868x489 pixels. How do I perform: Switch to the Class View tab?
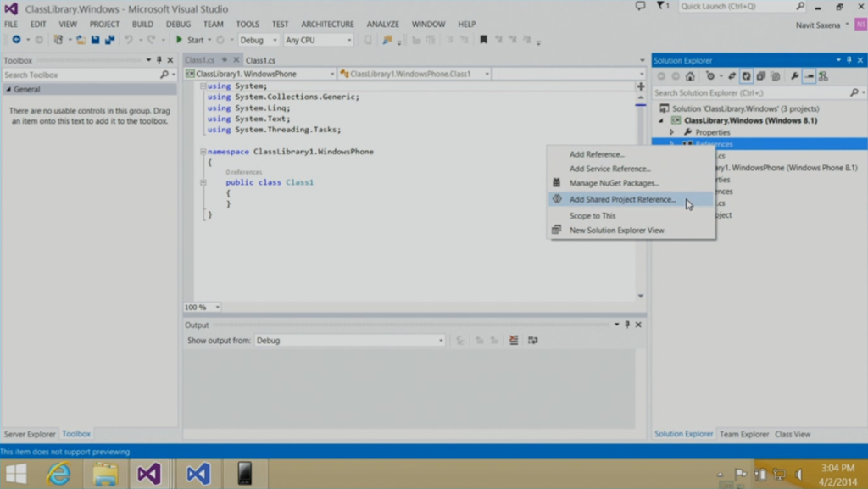793,434
